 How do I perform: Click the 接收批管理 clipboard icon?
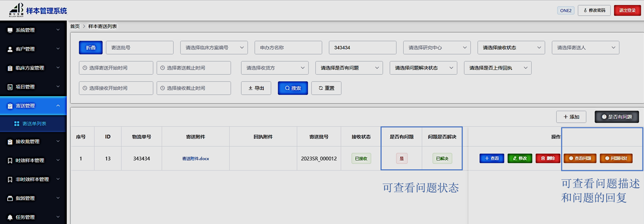point(10,142)
